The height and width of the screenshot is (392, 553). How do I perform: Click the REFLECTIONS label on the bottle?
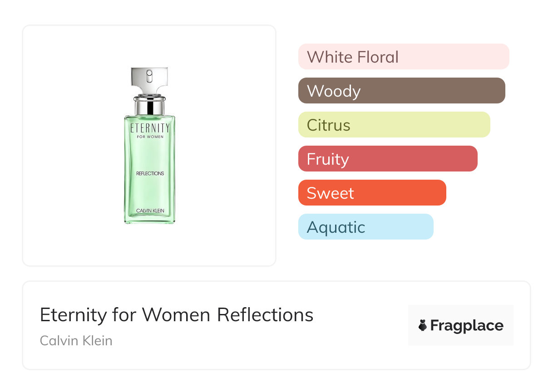(150, 173)
